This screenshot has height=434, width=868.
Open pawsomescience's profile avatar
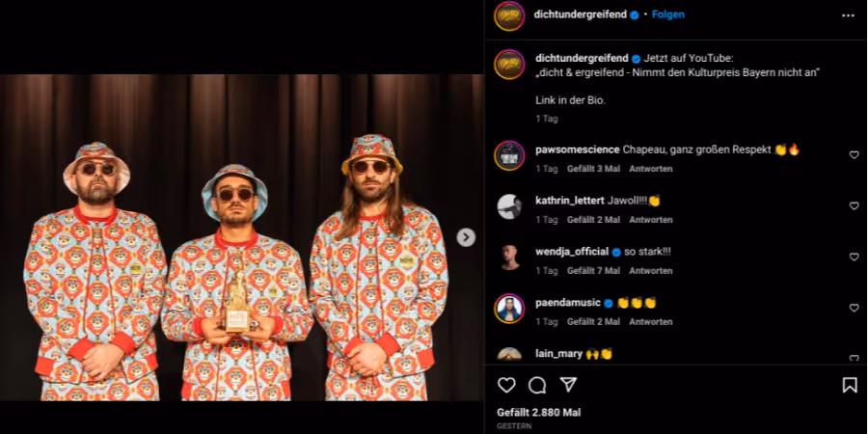click(509, 155)
